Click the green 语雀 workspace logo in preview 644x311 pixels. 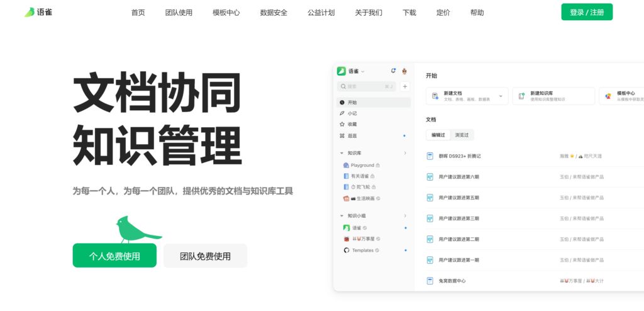coord(341,71)
